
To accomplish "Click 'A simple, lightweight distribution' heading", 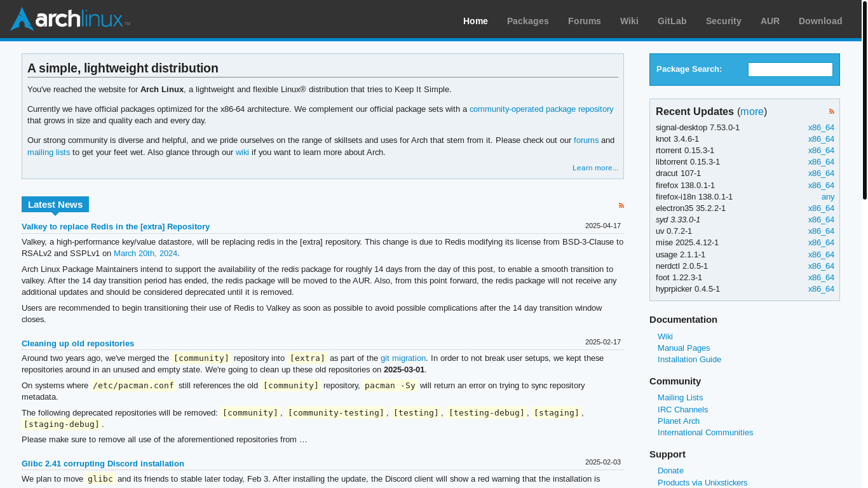I will click(x=123, y=69).
